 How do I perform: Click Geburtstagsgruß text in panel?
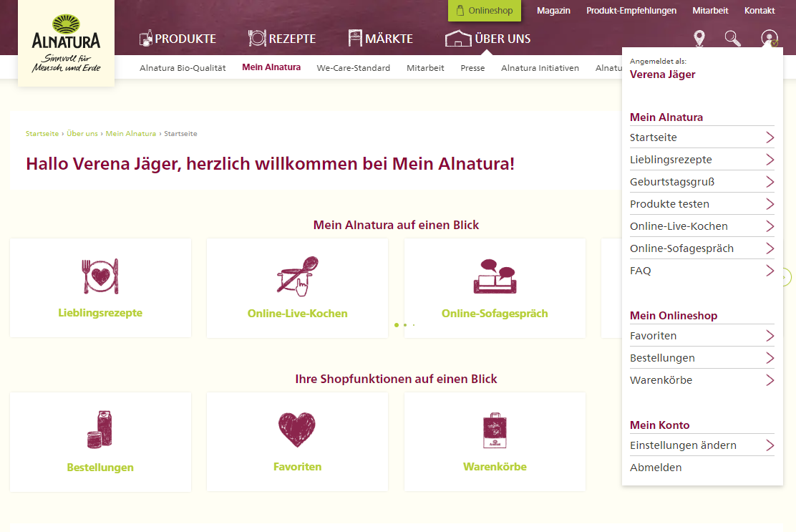[672, 182]
